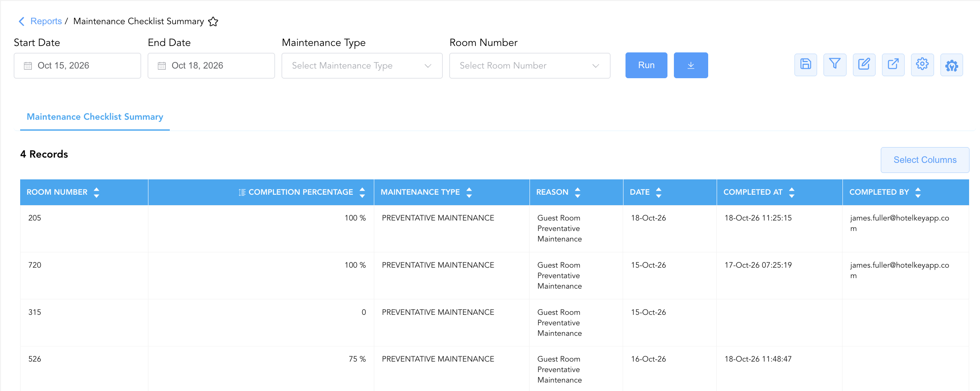Click the edit report pencil icon

point(864,64)
